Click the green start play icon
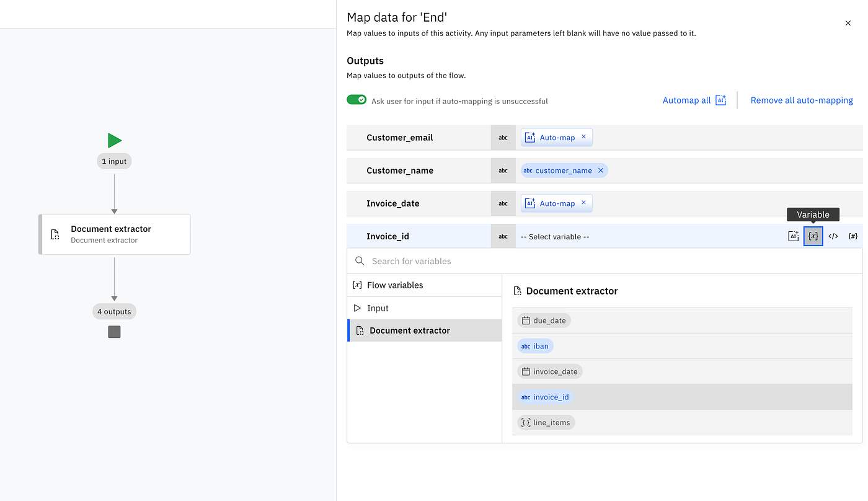This screenshot has height=501, width=868. click(x=115, y=140)
